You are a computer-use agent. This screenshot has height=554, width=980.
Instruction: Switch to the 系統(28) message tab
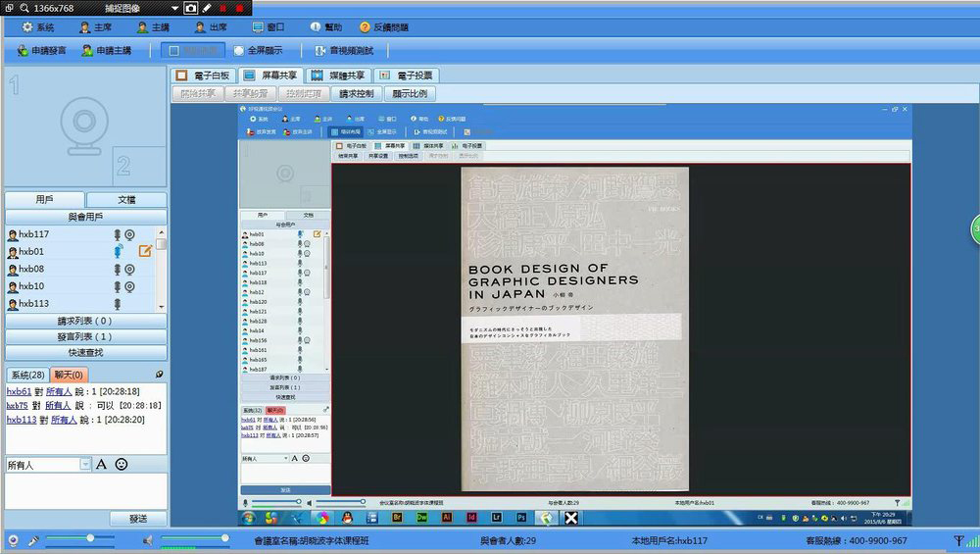pyautogui.click(x=28, y=376)
